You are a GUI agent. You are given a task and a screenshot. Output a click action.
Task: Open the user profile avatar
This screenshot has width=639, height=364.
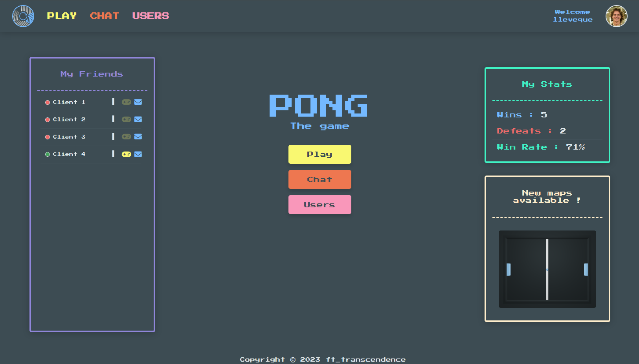(x=616, y=16)
